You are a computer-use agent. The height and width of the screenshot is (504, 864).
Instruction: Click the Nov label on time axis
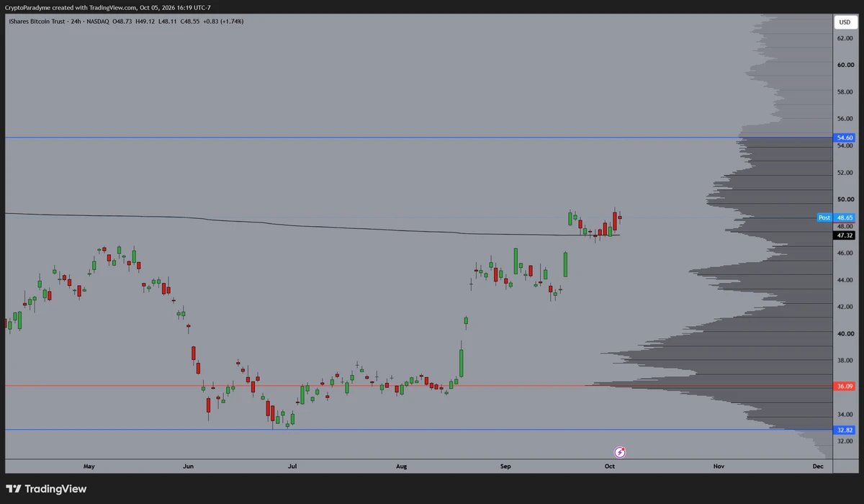pyautogui.click(x=719, y=466)
